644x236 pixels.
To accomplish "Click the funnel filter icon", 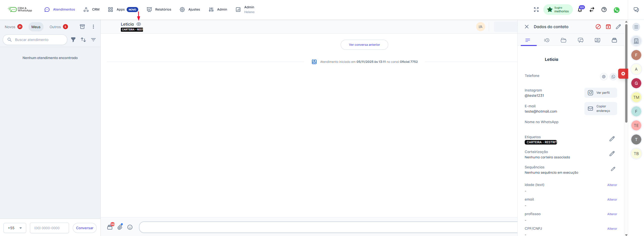I will tap(73, 40).
